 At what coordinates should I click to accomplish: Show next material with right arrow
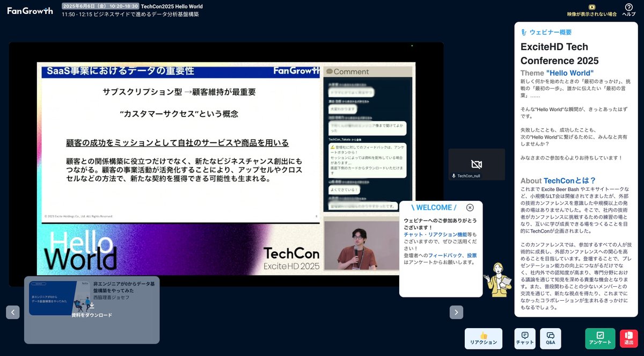pos(456,312)
